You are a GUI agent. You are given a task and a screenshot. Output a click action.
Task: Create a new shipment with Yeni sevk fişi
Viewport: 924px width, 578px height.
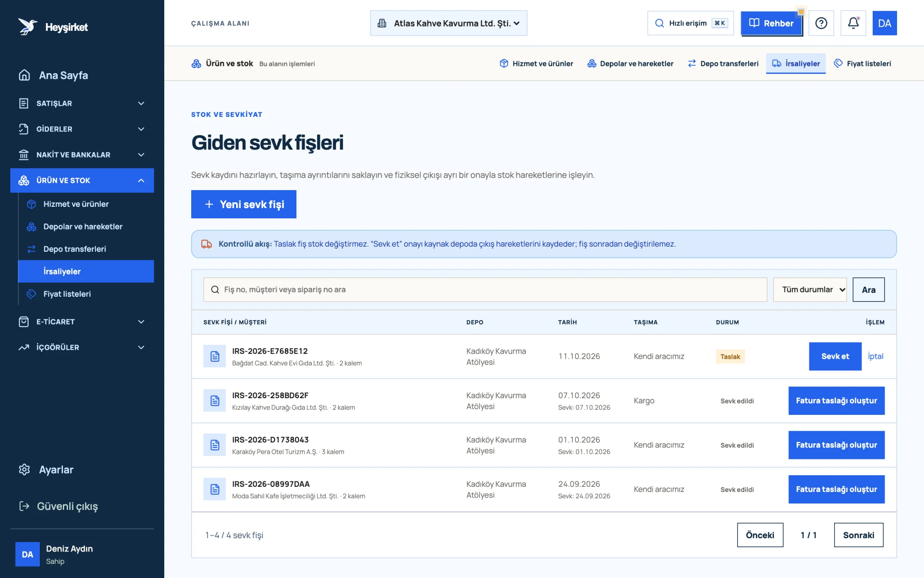(244, 204)
